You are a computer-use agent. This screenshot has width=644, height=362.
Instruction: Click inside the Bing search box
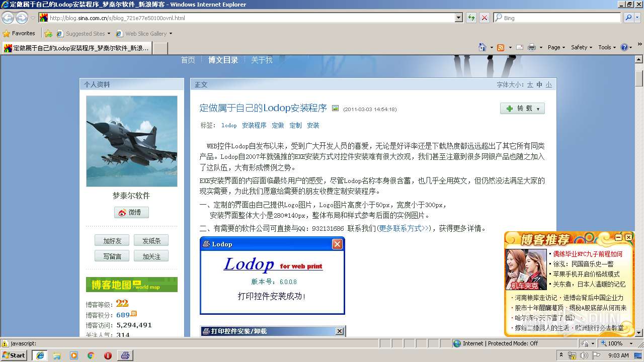tap(557, 18)
